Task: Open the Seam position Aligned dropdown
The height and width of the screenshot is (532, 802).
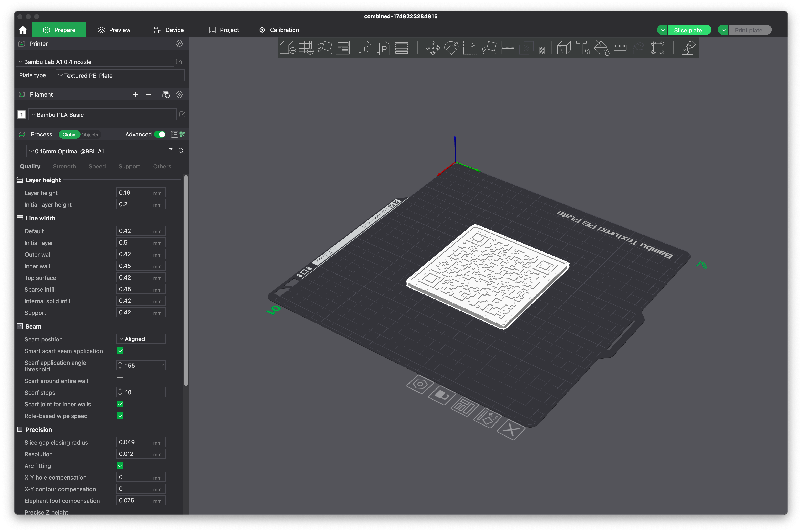Action: tap(141, 339)
